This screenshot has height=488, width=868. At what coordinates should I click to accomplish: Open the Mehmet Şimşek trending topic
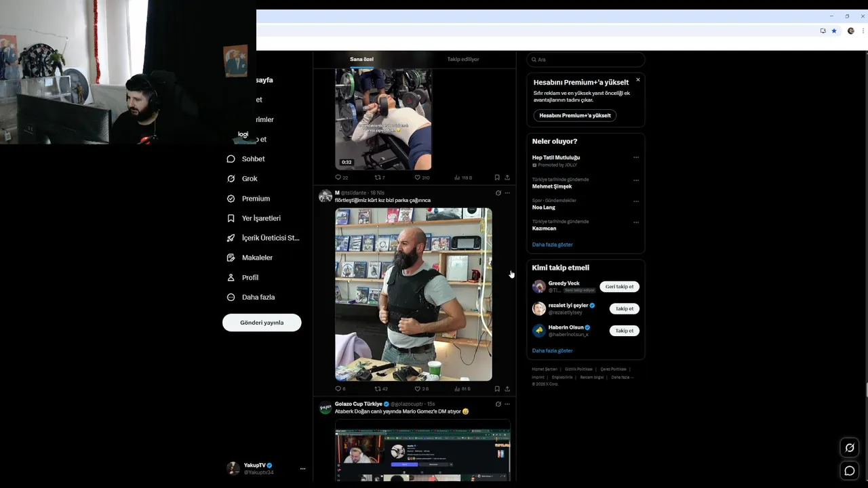coord(551,186)
